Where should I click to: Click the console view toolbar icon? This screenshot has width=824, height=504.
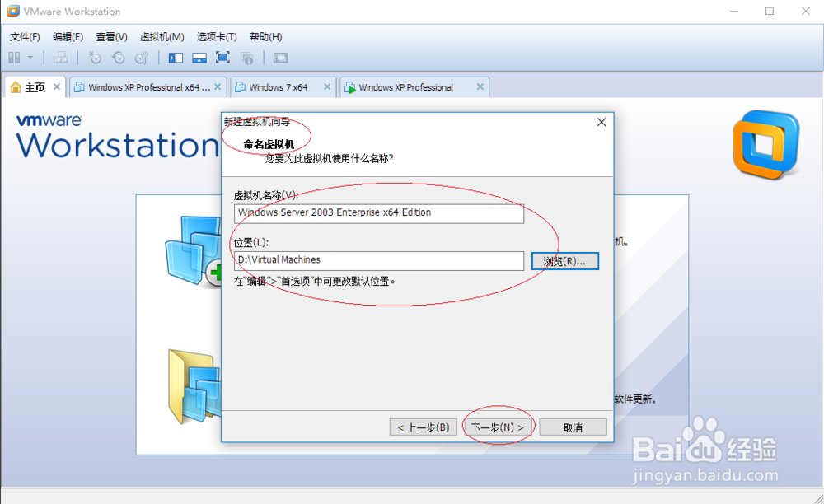[x=280, y=58]
